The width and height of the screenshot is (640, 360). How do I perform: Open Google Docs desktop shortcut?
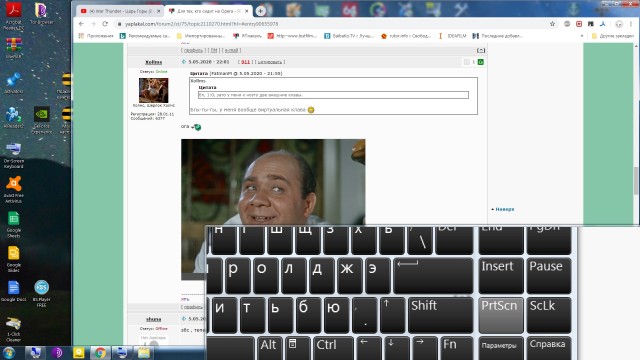point(13,291)
